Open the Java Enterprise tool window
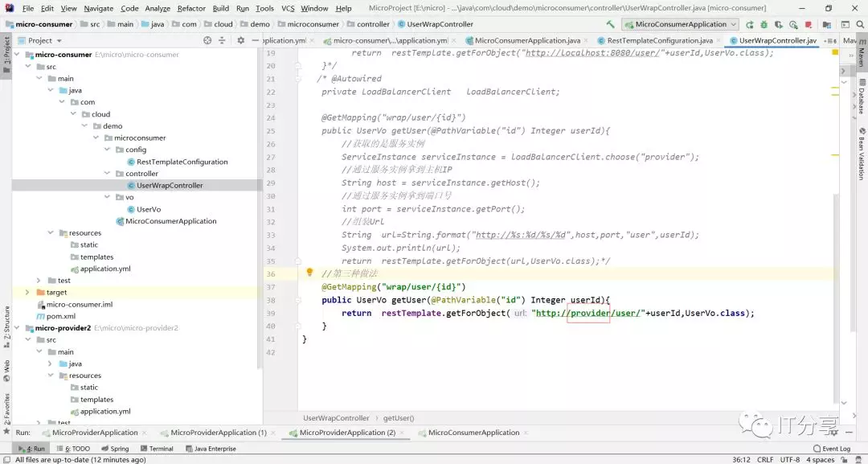 [211, 449]
